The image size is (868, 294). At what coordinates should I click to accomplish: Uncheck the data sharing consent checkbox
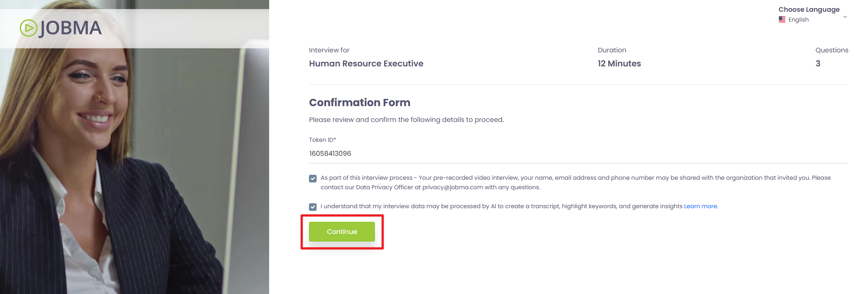(313, 178)
